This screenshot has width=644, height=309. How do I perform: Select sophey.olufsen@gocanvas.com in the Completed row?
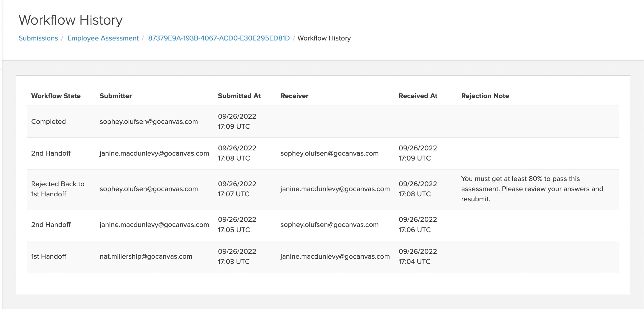tap(149, 121)
